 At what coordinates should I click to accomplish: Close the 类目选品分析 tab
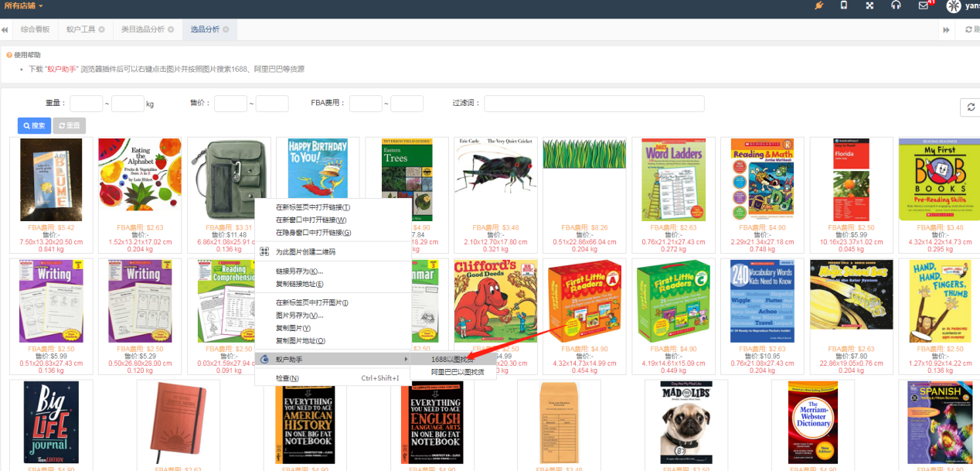click(x=169, y=29)
